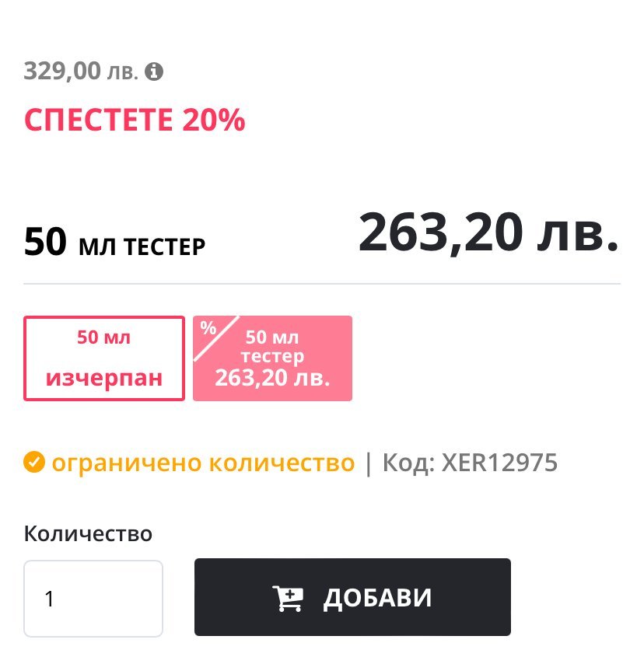Image resolution: width=644 pixels, height=671 pixels.
Task: Click the Код: label before the code
Action: 408,463
